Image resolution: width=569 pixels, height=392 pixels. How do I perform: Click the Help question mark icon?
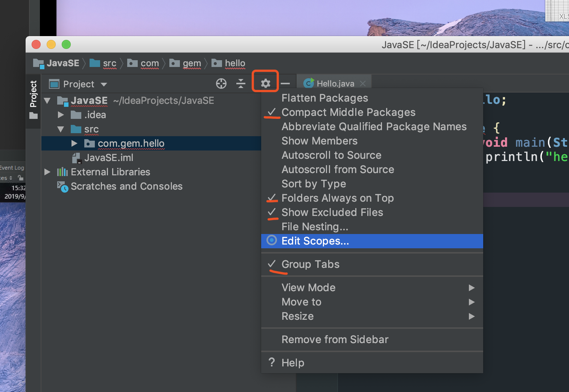point(272,362)
